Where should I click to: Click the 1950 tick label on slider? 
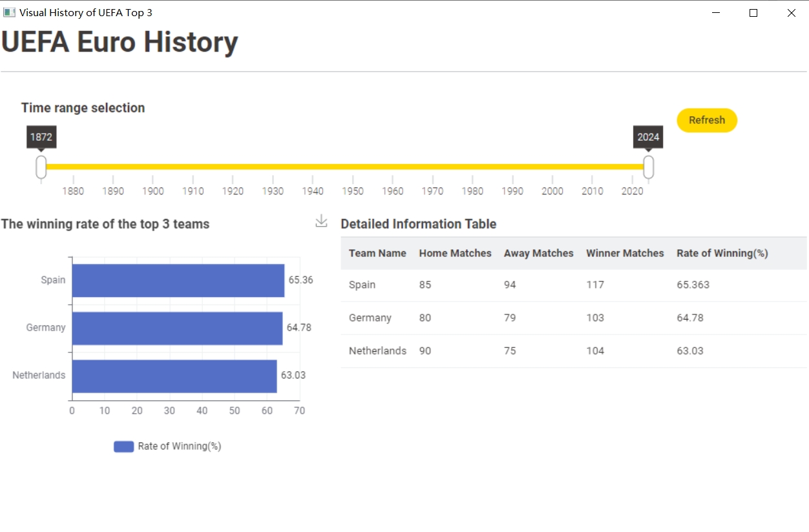pos(353,191)
